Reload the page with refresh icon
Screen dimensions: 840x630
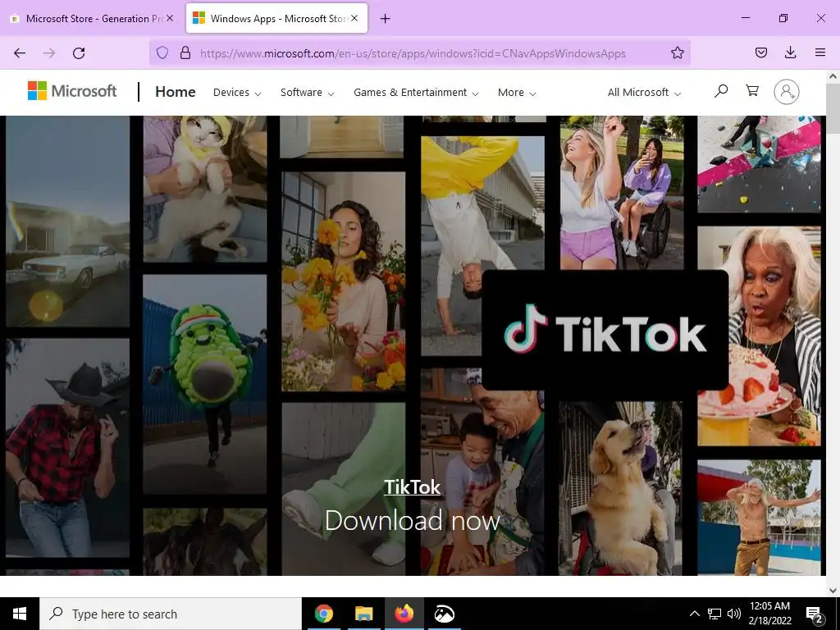(x=79, y=53)
